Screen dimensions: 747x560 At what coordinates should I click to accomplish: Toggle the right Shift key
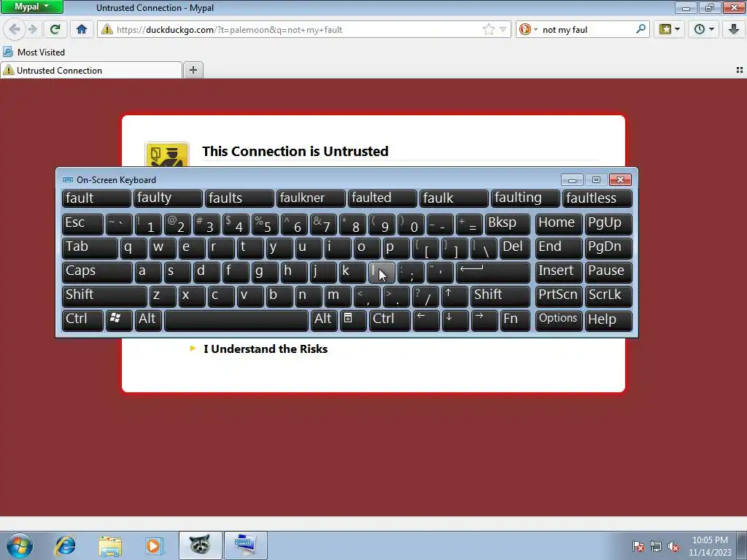(500, 296)
